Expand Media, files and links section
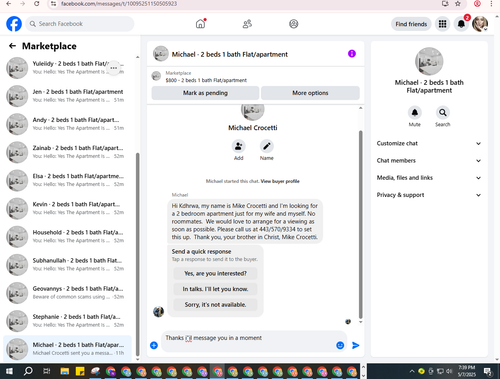The width and height of the screenshot is (500, 379). (429, 178)
